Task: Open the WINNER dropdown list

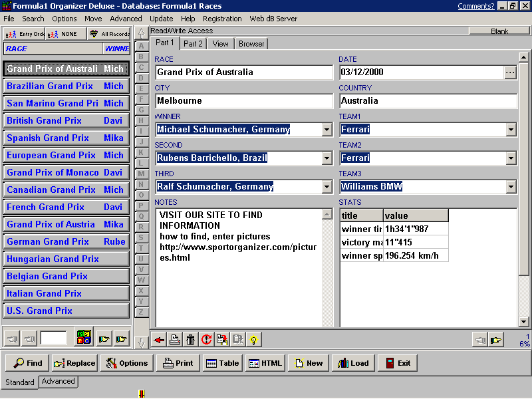Action: (x=327, y=130)
